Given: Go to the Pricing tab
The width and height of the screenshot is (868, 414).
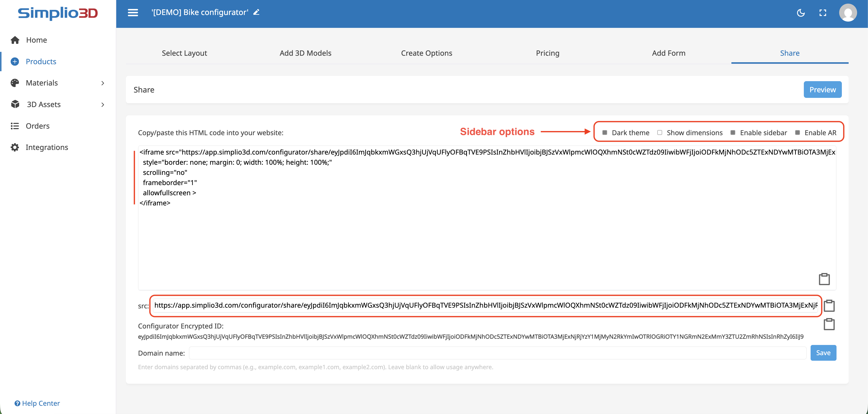Looking at the screenshot, I should [547, 53].
